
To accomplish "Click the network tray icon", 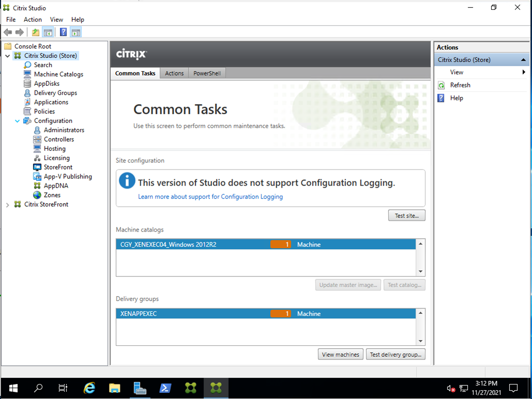I will [x=463, y=388].
